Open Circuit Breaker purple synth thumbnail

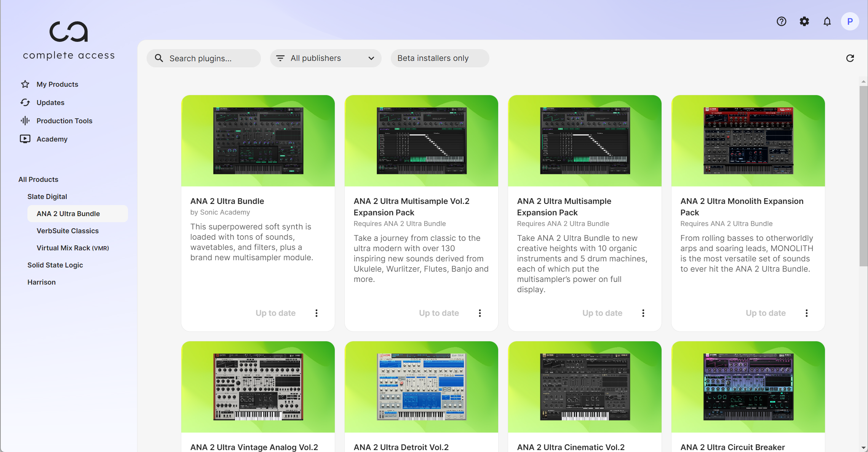point(748,387)
